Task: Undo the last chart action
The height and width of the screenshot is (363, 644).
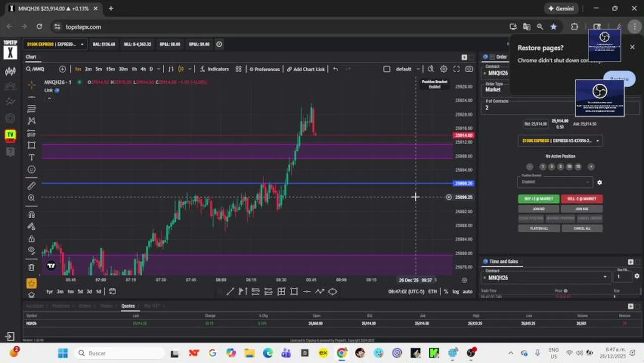Action: (335, 69)
